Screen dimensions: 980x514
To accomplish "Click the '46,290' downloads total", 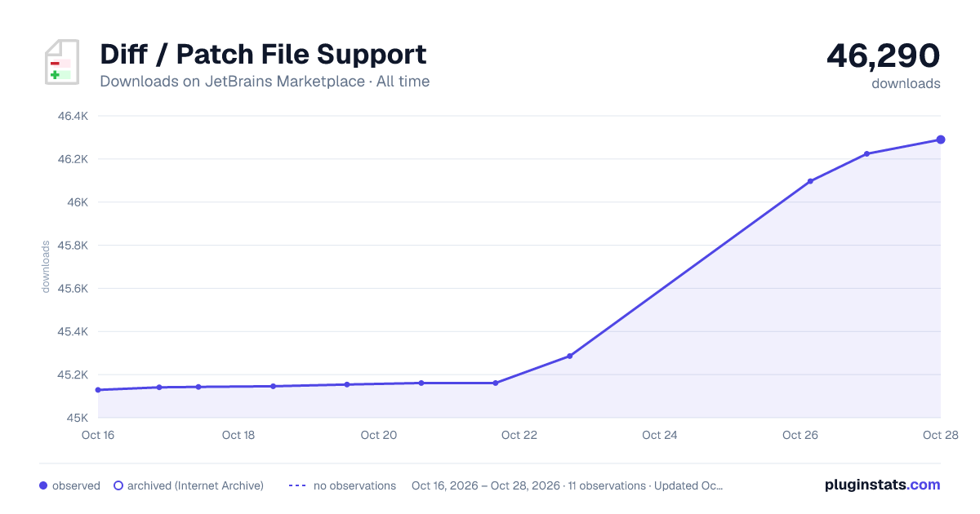I will tap(884, 55).
